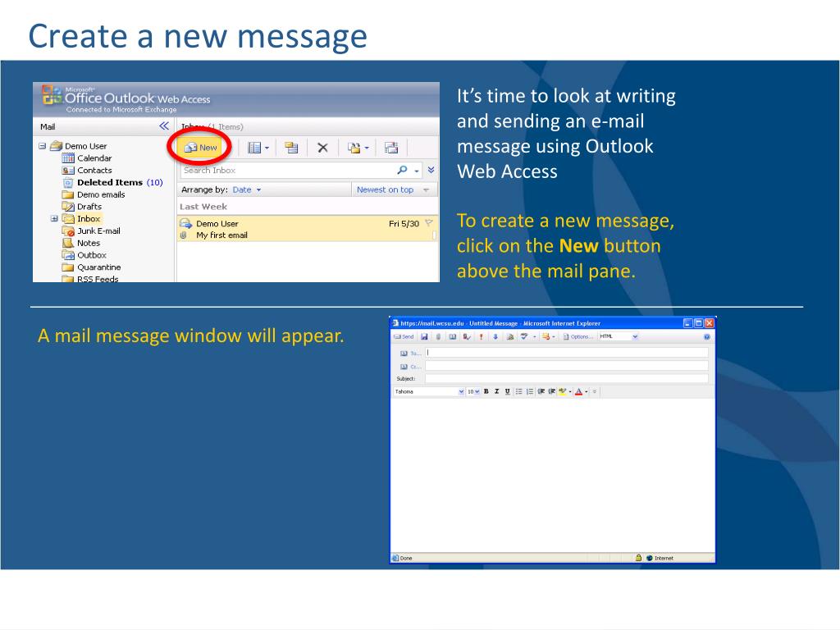
Task: Click the Spell Check icon
Action: [x=524, y=337]
